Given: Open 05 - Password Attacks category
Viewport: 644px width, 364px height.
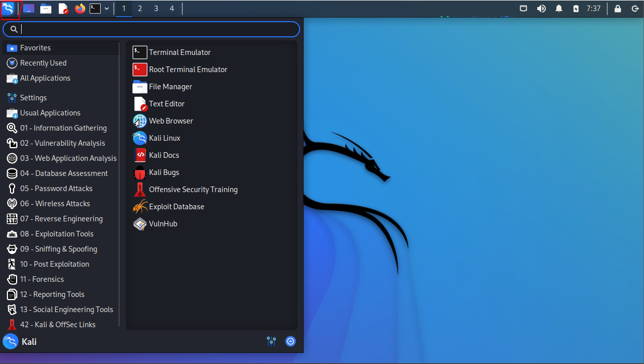Looking at the screenshot, I should coord(61,189).
